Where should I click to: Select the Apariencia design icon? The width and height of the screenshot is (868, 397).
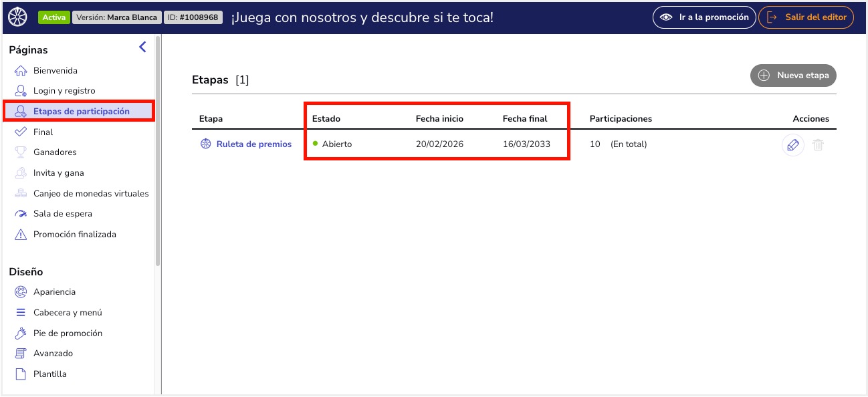[x=21, y=292]
